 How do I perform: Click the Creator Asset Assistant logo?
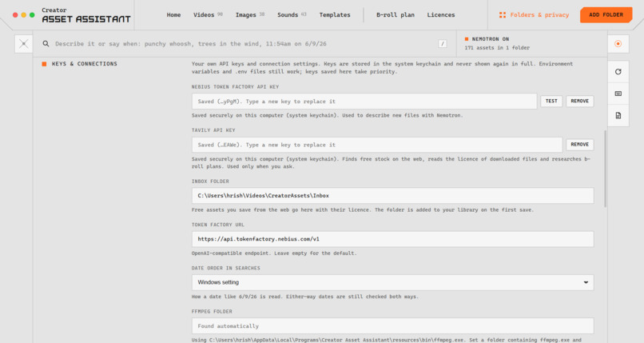point(86,15)
